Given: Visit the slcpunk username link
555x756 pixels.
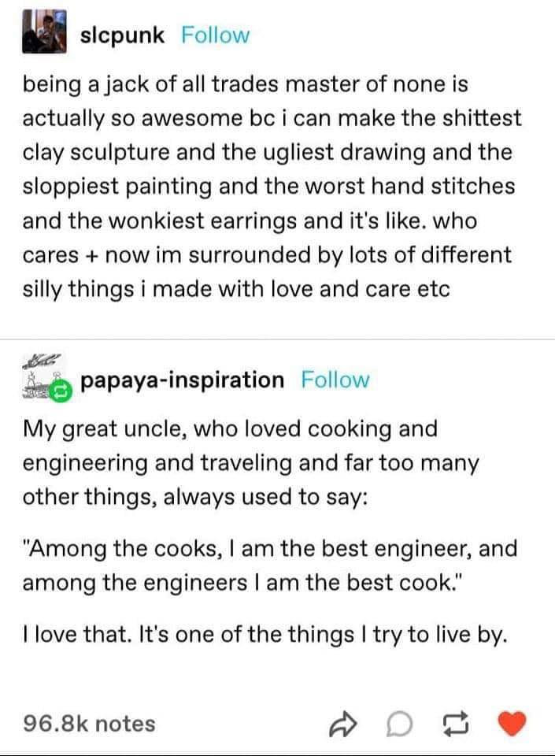Looking at the screenshot, I should 122,35.
